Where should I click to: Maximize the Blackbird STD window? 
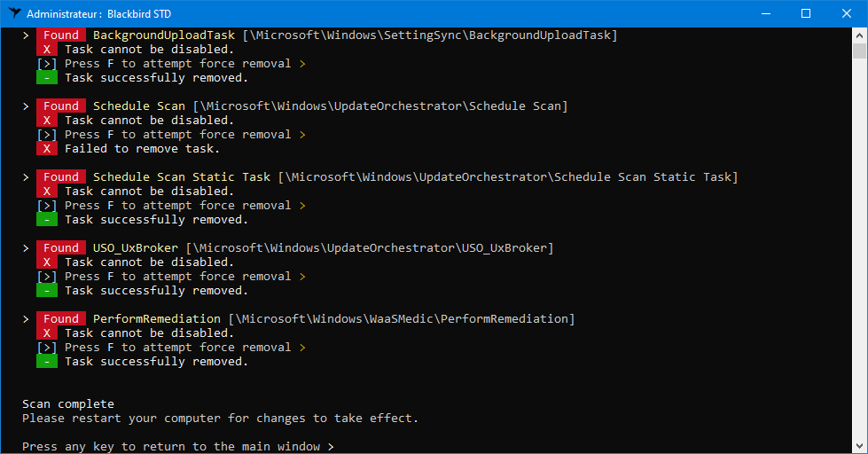(x=806, y=13)
